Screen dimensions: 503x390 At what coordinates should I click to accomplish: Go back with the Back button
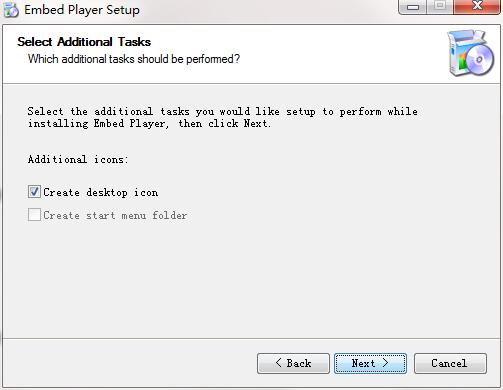pyautogui.click(x=293, y=363)
